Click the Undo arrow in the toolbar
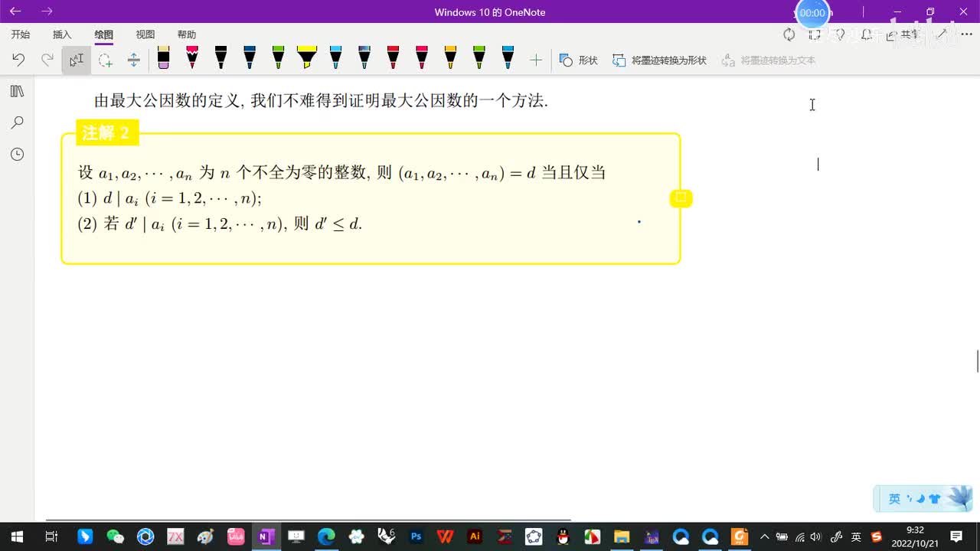 [18, 60]
